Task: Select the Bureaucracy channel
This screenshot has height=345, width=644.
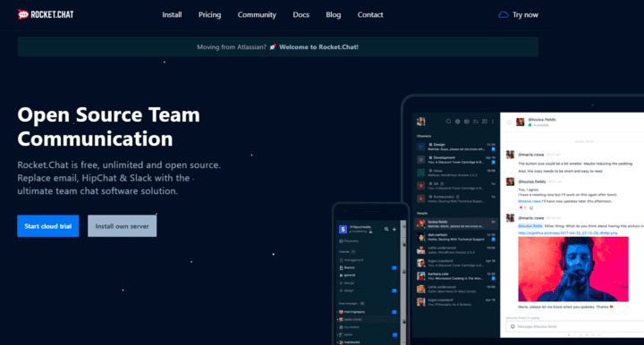Action: (x=456, y=199)
